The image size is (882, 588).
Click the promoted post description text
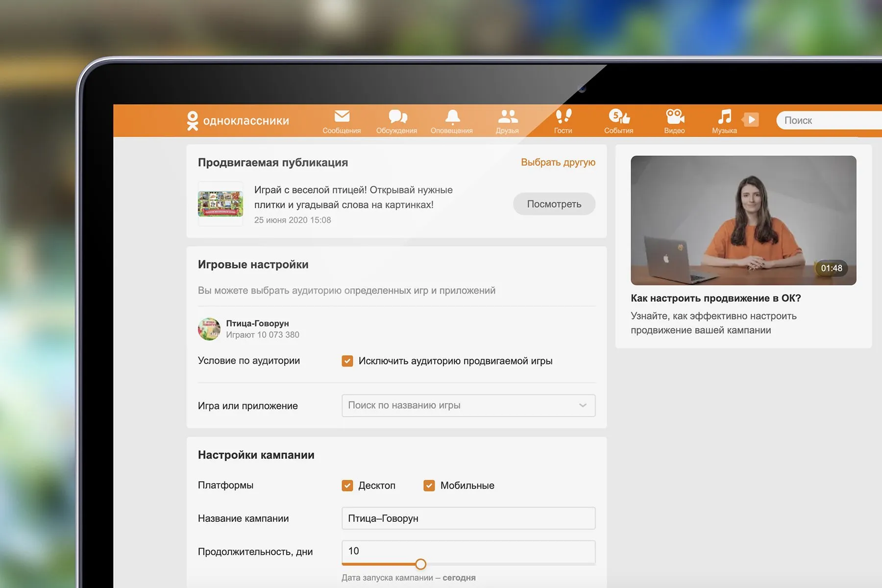[x=353, y=197]
